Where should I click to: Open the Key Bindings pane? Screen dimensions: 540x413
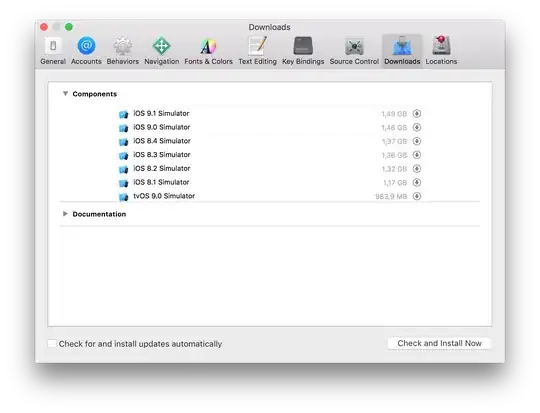303,51
